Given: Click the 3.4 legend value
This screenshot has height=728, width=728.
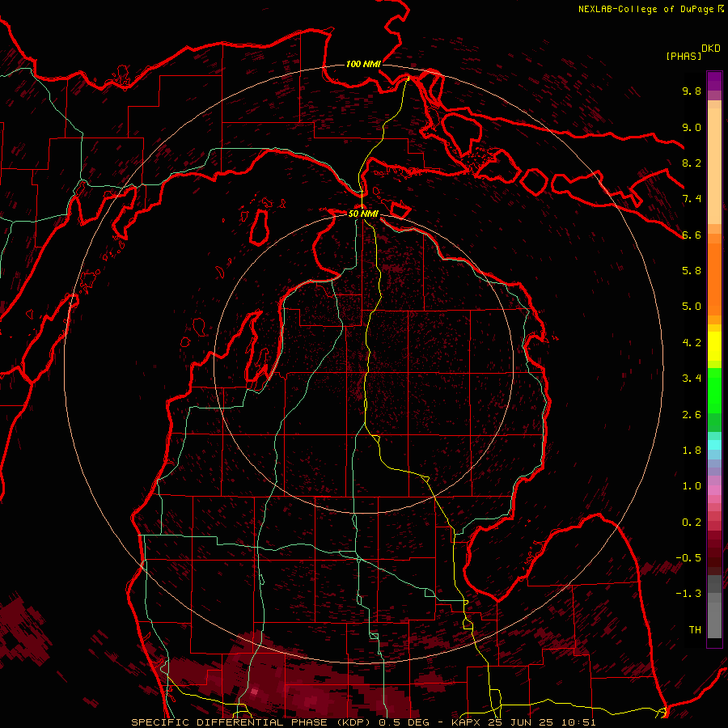Looking at the screenshot, I should click(692, 379).
